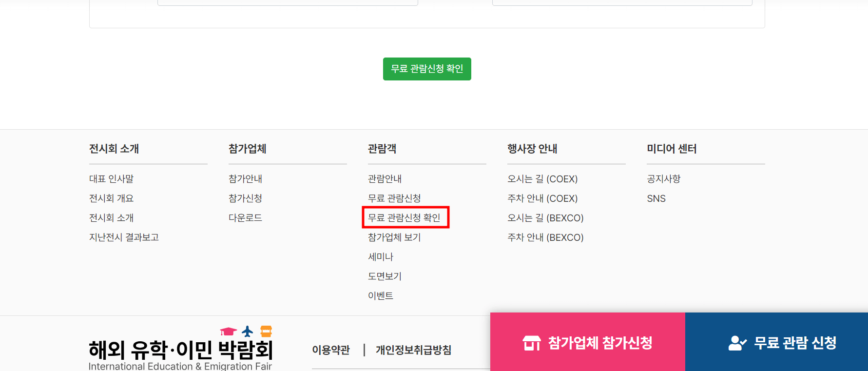Image resolution: width=868 pixels, height=371 pixels.
Task: Click the green 무료 관람신청 확인 button
Action: [x=427, y=69]
